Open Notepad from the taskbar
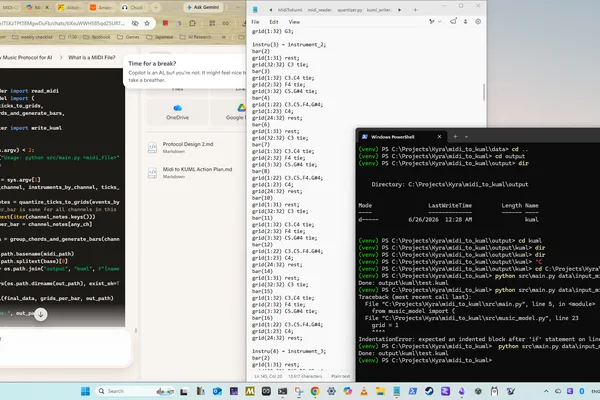The width and height of the screenshot is (600, 400). pyautogui.click(x=396, y=391)
